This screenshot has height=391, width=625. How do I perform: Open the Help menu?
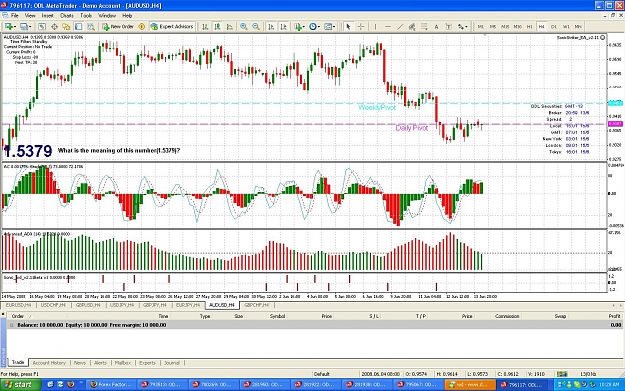(127, 16)
